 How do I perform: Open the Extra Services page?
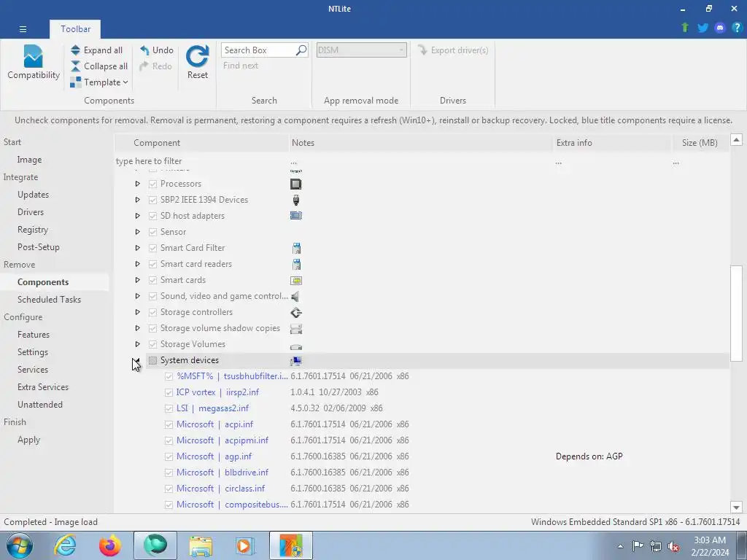click(43, 387)
